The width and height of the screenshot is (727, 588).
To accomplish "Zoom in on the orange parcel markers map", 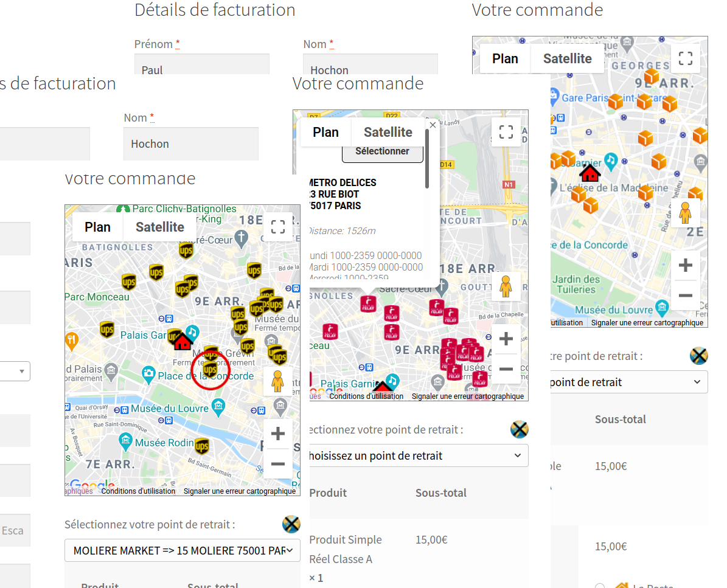I will [x=685, y=265].
